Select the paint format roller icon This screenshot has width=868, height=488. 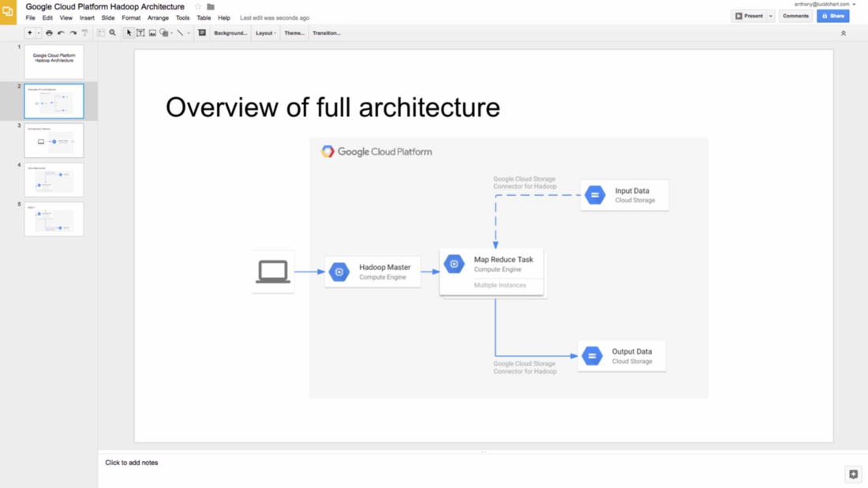coord(85,33)
